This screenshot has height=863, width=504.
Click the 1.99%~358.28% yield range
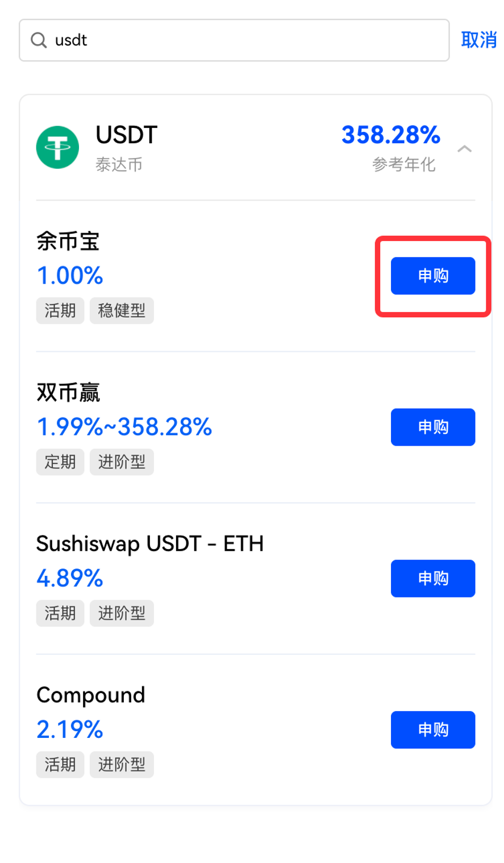tap(124, 427)
